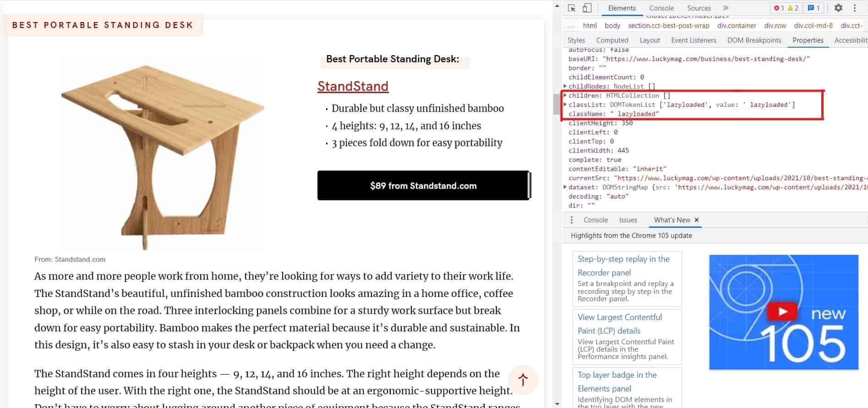Select div.container breadcrumb
The image size is (868, 408).
click(737, 26)
